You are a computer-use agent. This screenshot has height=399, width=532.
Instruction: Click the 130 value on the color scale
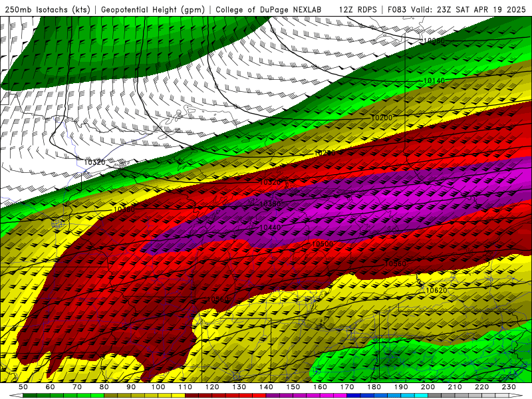click(x=239, y=387)
